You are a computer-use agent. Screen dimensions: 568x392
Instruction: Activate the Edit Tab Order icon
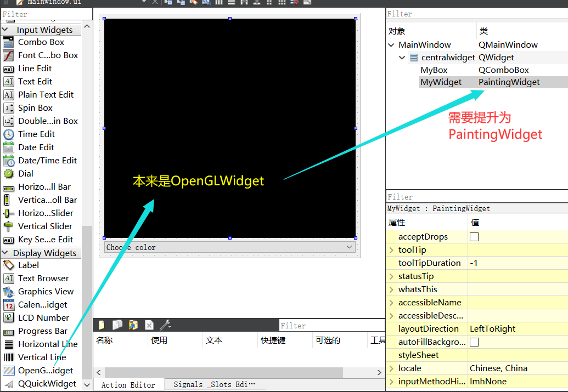pyautogui.click(x=206, y=3)
